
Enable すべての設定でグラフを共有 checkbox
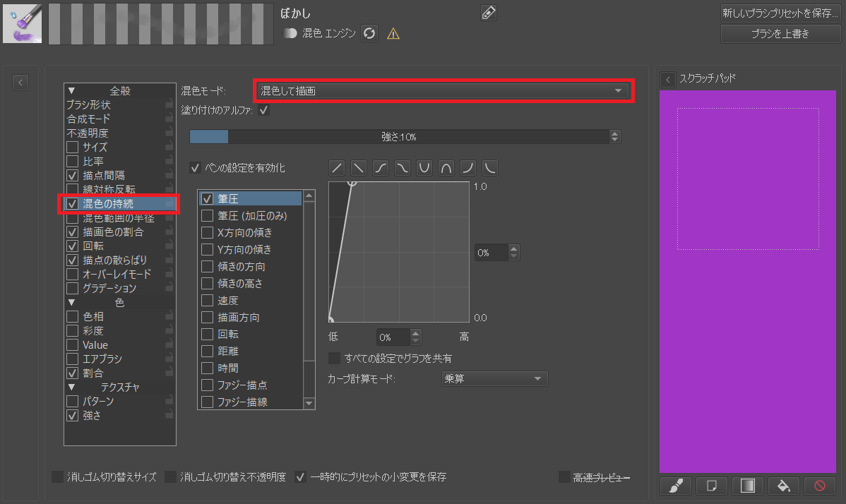335,358
